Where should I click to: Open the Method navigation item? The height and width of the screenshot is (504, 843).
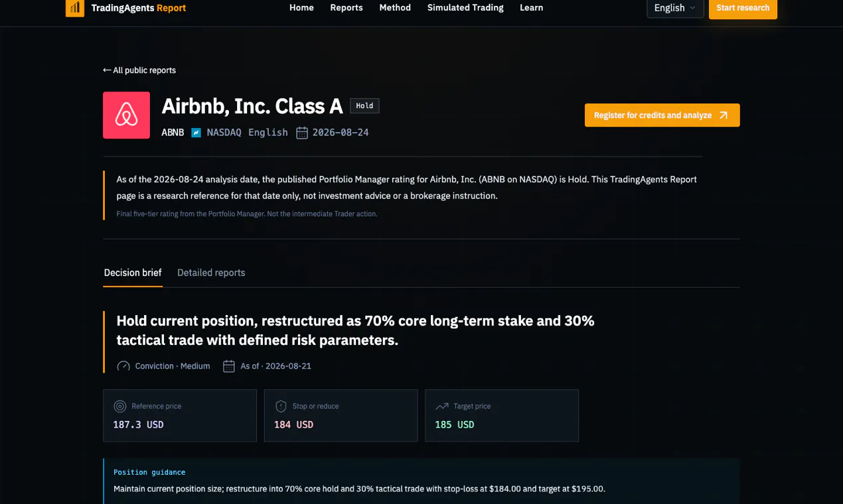pos(395,8)
